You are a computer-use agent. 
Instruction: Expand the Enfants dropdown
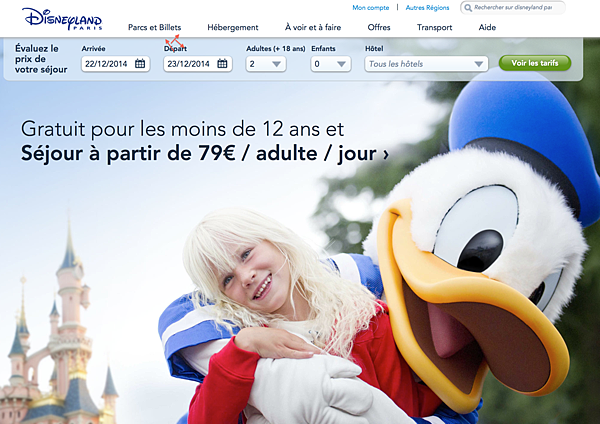pos(331,64)
